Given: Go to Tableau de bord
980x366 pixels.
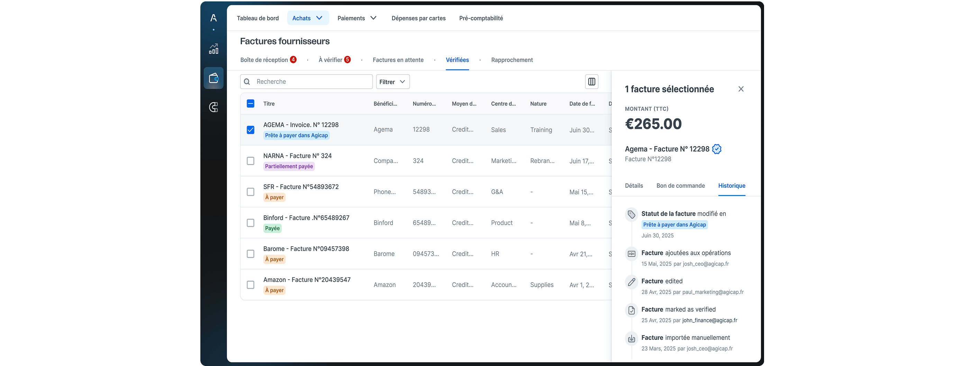Looking at the screenshot, I should coord(257,18).
